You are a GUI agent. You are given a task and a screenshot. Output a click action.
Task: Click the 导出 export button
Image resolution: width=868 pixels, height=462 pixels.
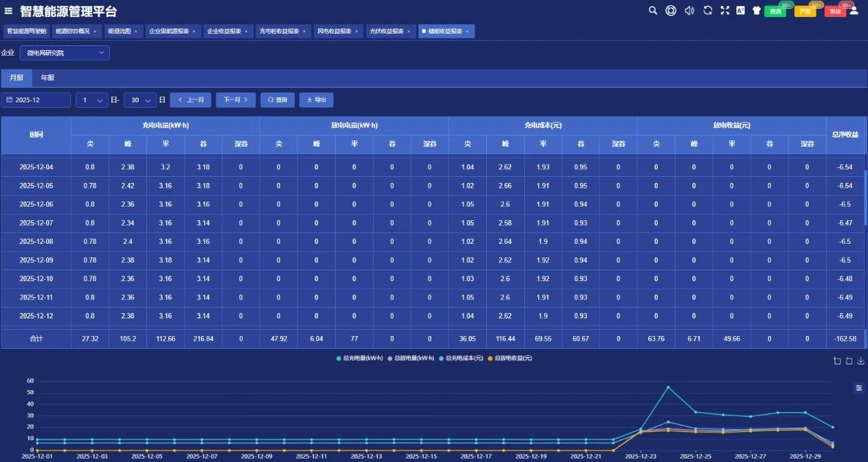tap(316, 100)
